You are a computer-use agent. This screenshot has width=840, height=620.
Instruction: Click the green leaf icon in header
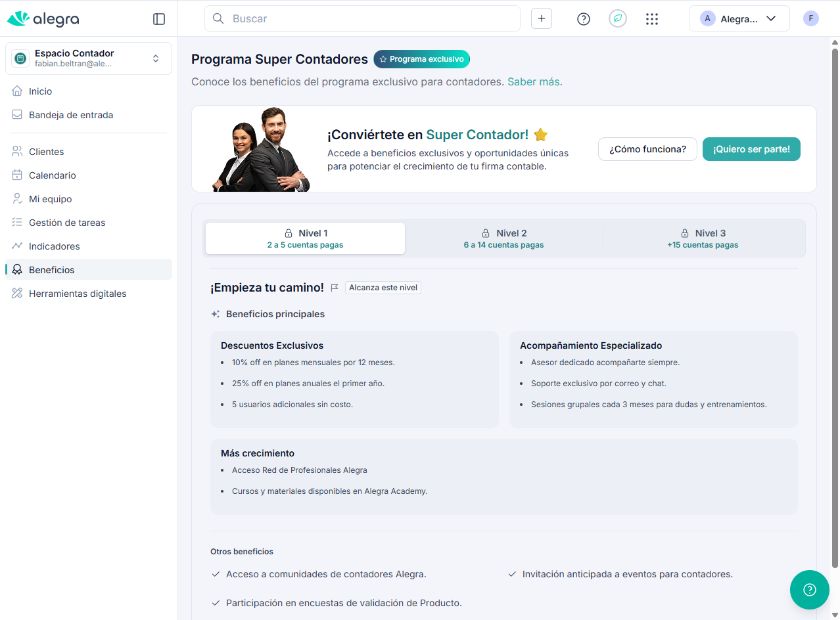coord(617,19)
